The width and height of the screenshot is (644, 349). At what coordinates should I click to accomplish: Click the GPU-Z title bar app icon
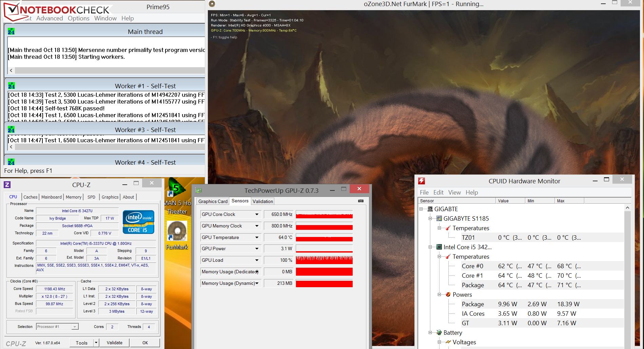[x=199, y=190]
